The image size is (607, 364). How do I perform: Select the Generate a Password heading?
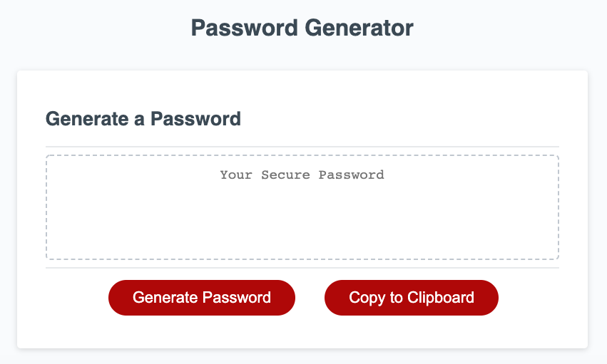click(143, 118)
